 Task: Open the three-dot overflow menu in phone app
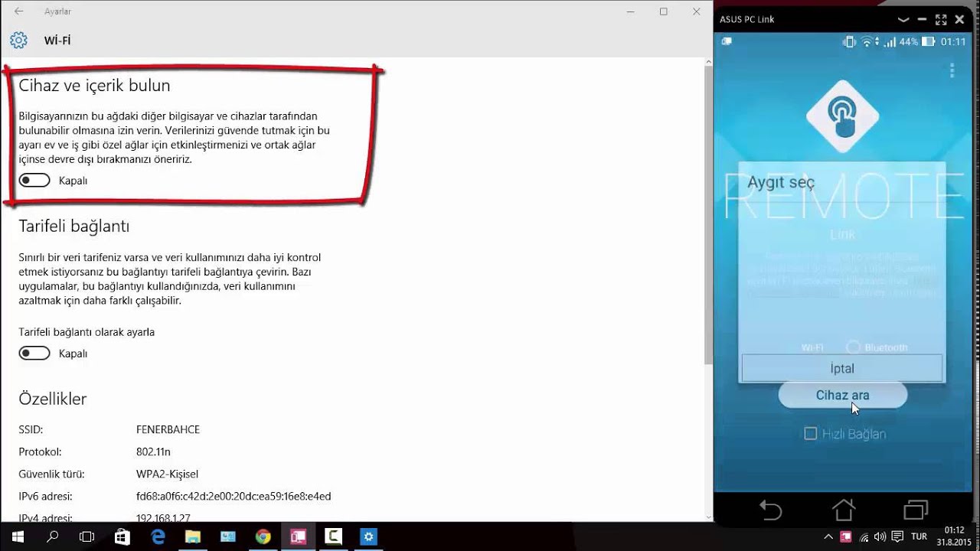(x=952, y=70)
